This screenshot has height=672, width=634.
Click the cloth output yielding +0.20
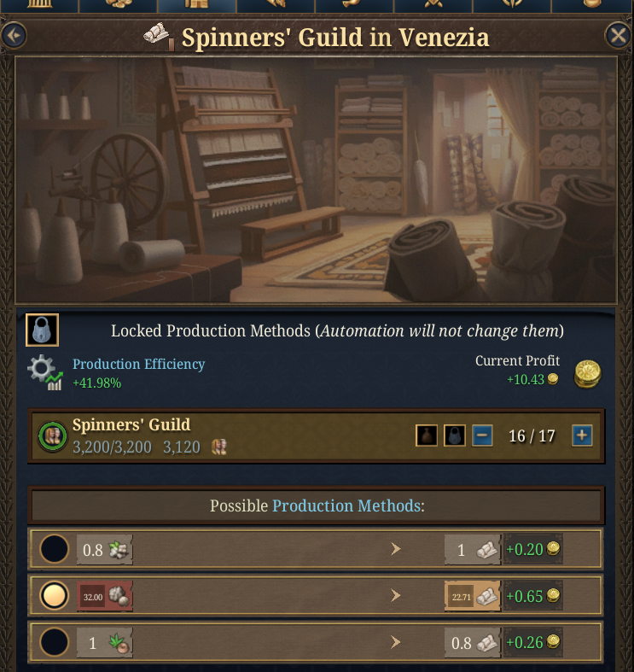pos(474,550)
